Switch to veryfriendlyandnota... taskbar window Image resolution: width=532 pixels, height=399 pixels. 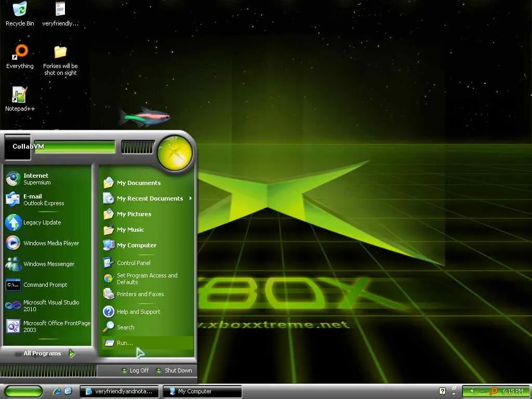coord(119,391)
